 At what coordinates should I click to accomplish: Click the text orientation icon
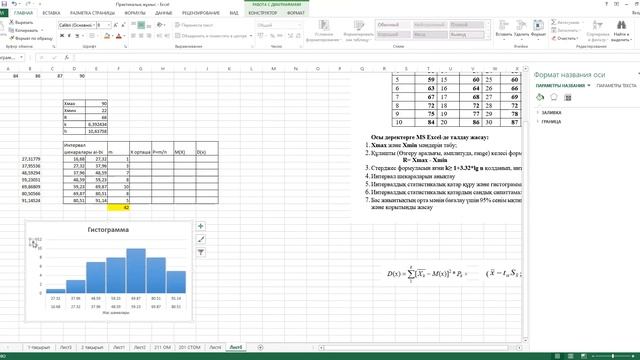click(160, 25)
